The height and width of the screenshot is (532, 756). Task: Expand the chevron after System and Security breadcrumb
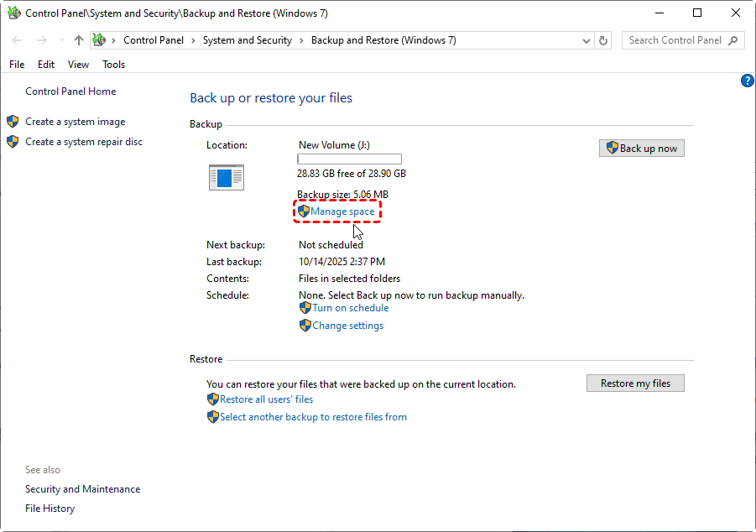[x=301, y=40]
